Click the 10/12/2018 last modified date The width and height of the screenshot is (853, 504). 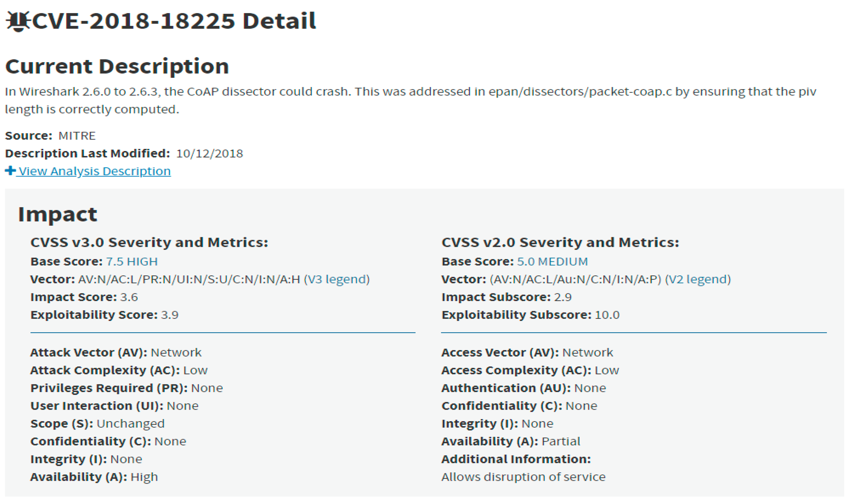click(x=209, y=153)
